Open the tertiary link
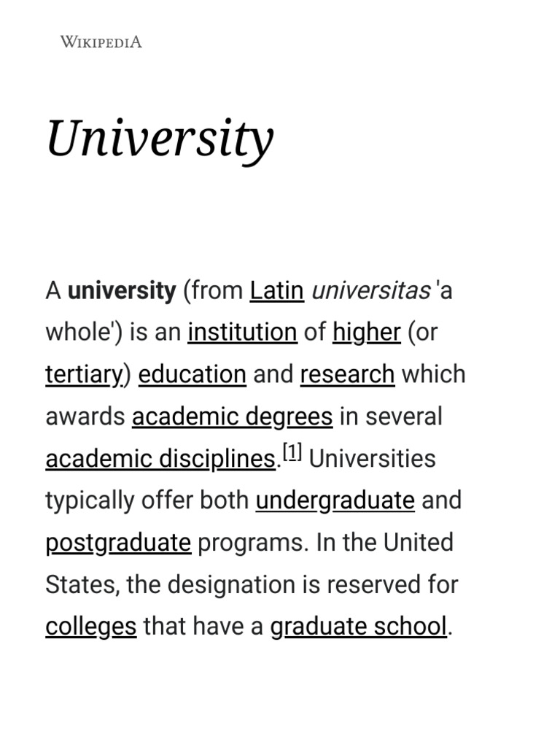 coord(84,374)
